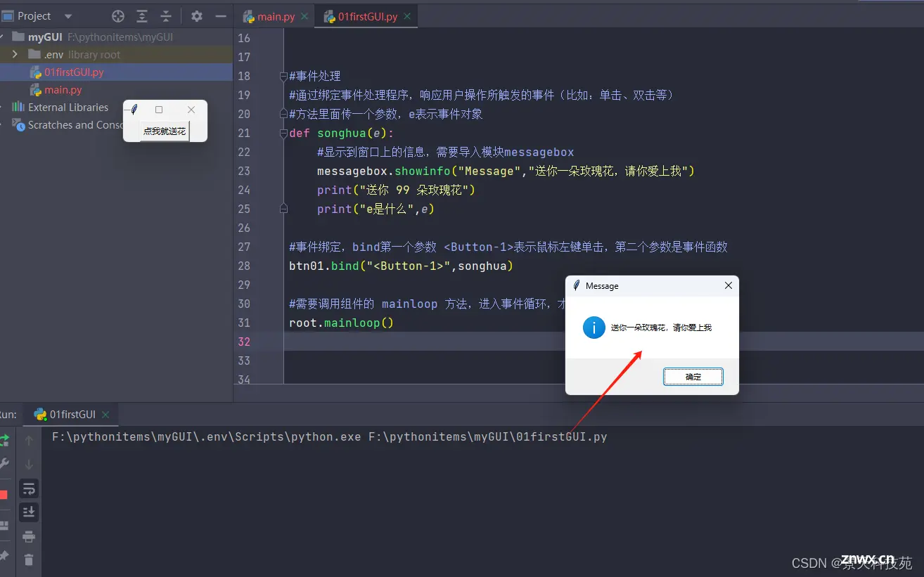Screen dimensions: 924x577
Task: Toggle fold end marker at line 25
Action: (283, 209)
